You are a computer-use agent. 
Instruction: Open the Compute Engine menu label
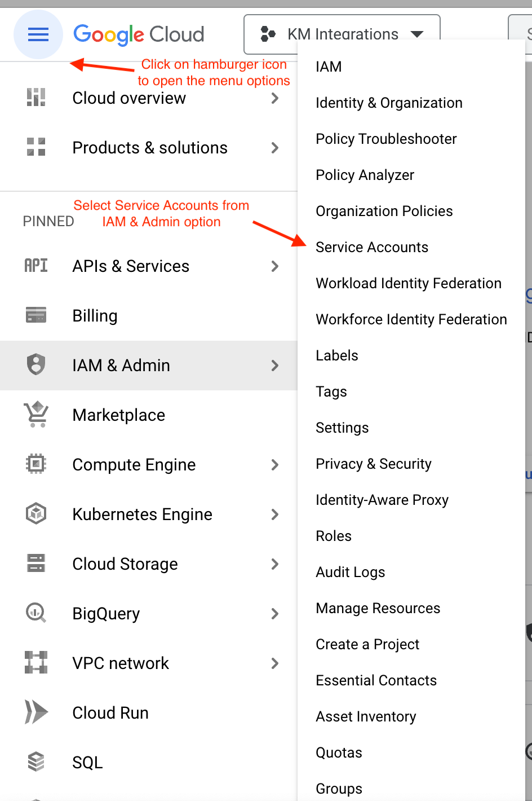click(x=134, y=465)
